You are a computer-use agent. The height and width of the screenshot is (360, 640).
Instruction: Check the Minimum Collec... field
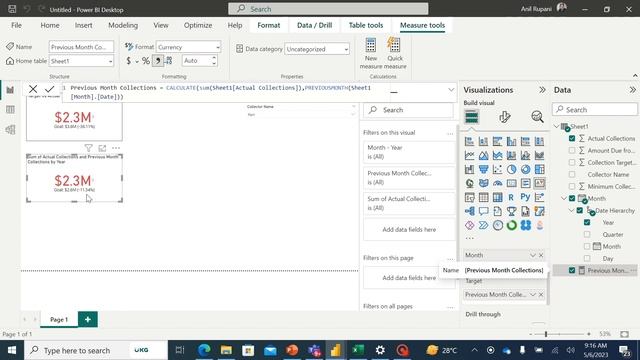pyautogui.click(x=572, y=187)
